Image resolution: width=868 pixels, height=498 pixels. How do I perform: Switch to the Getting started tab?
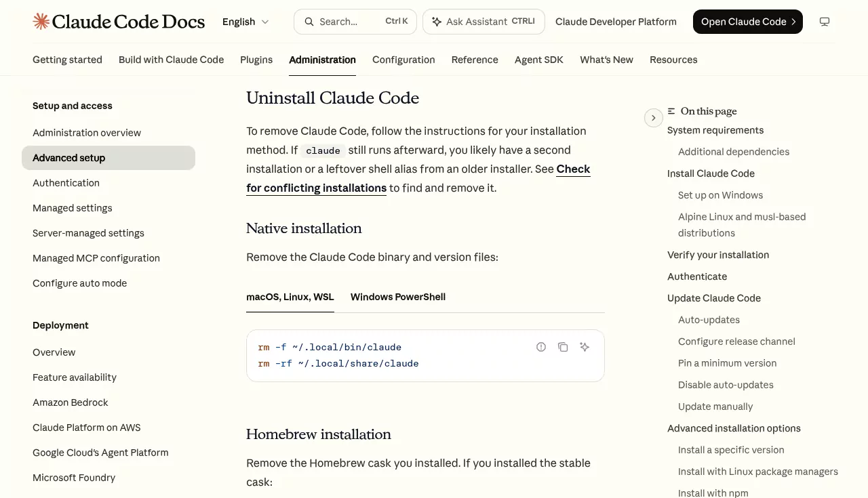tap(67, 60)
